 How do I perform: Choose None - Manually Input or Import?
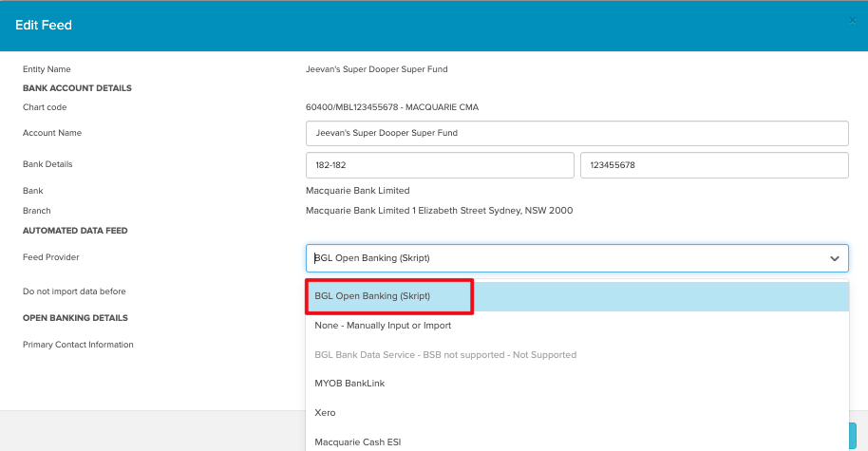(576, 326)
